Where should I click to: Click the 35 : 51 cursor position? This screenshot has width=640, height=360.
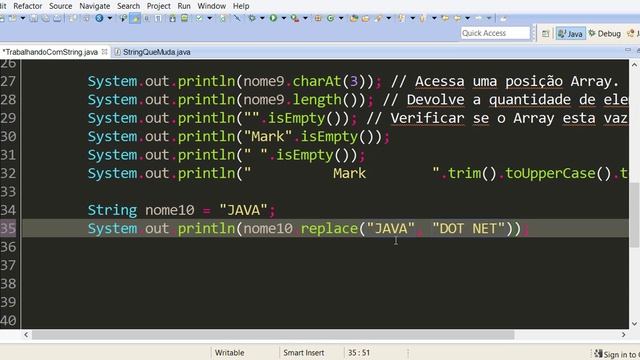click(358, 353)
